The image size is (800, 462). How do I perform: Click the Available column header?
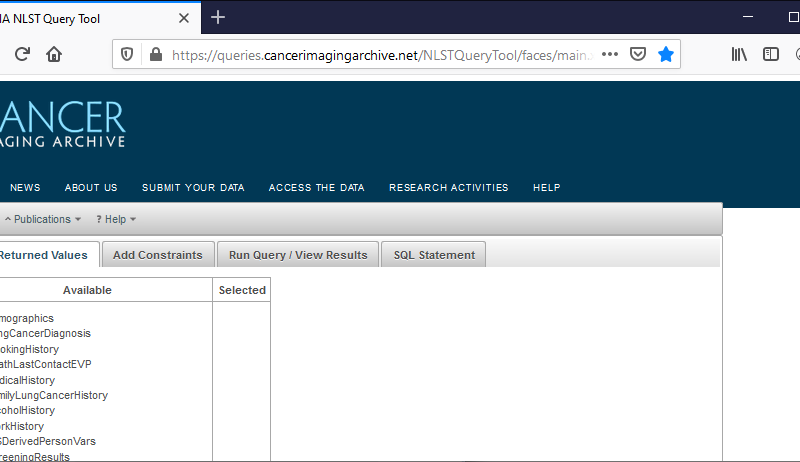[x=87, y=290]
